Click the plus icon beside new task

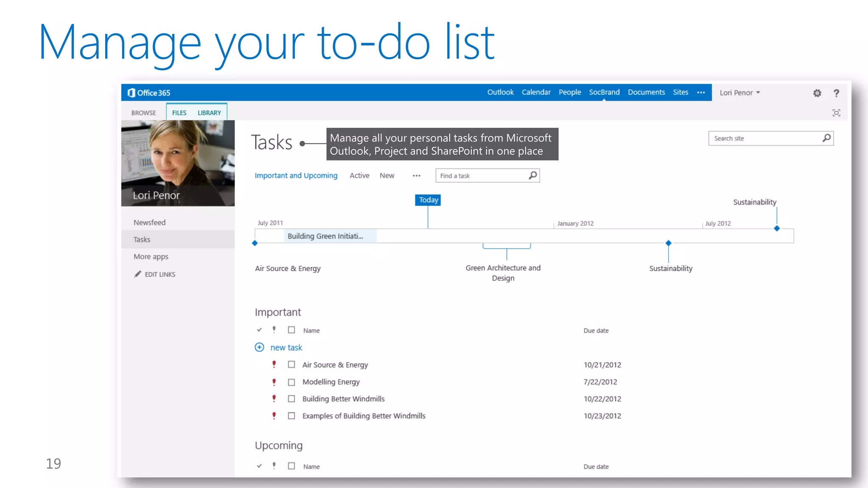point(259,347)
